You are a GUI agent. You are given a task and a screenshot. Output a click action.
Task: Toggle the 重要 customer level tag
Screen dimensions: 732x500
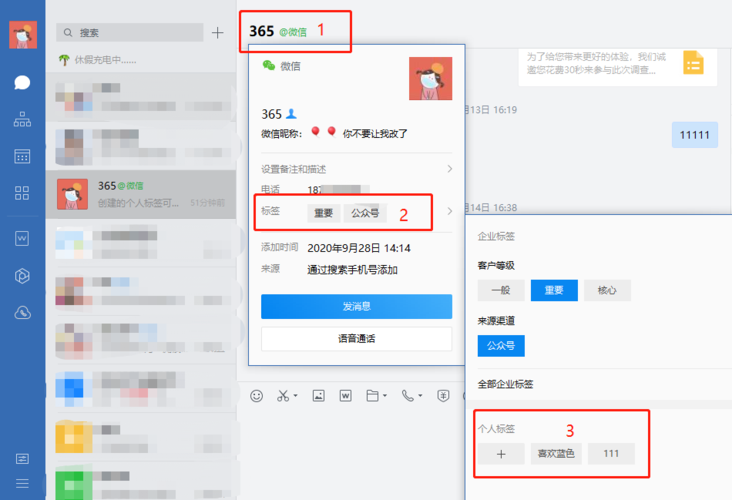point(554,290)
